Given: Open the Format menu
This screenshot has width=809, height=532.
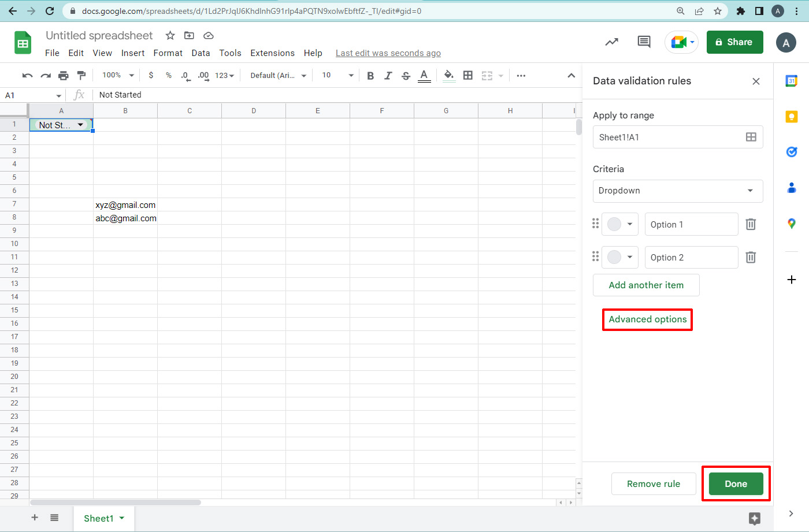Looking at the screenshot, I should point(168,53).
